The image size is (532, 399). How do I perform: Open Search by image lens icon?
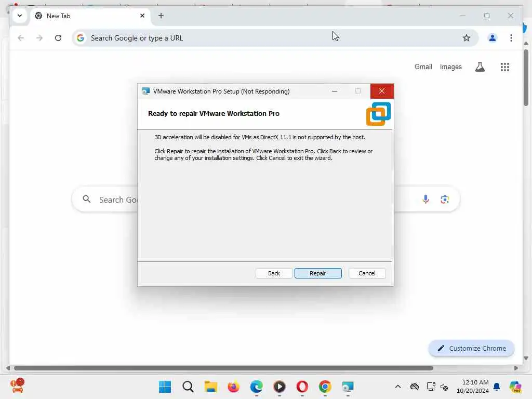445,199
